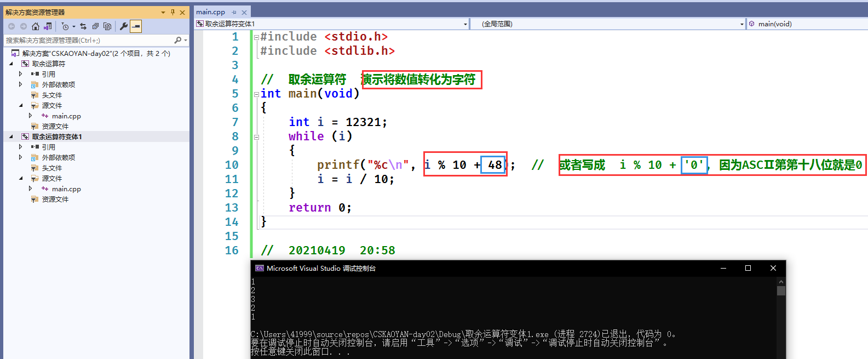Collapse the 取余运算符 project node
This screenshot has width=868, height=359.
pyautogui.click(x=11, y=64)
